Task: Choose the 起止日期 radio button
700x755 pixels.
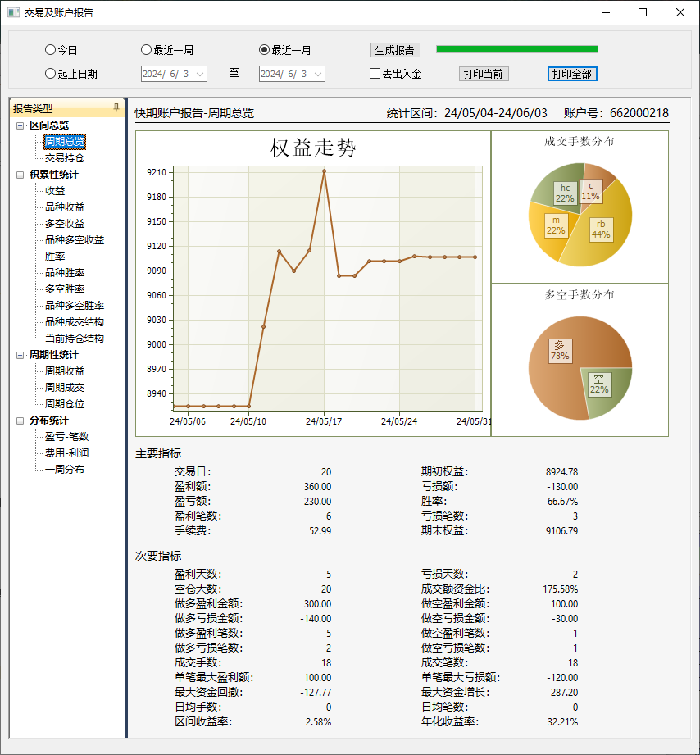Action: click(51, 74)
